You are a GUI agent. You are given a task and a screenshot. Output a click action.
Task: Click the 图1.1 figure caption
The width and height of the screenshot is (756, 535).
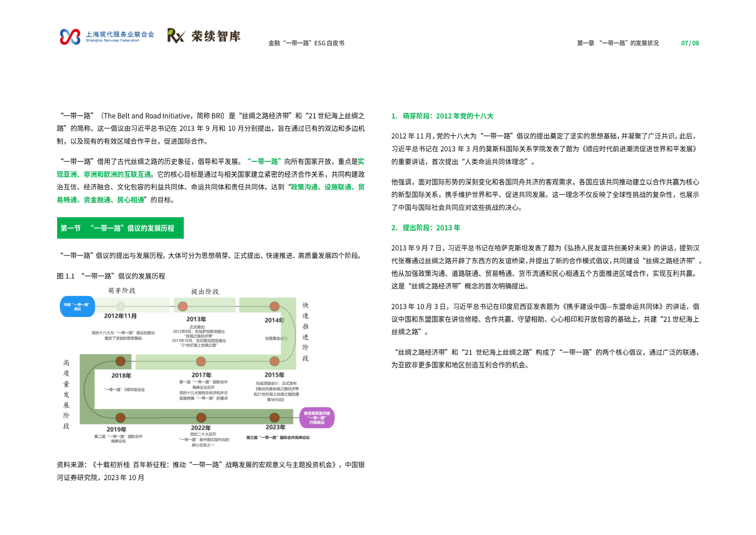(x=111, y=276)
